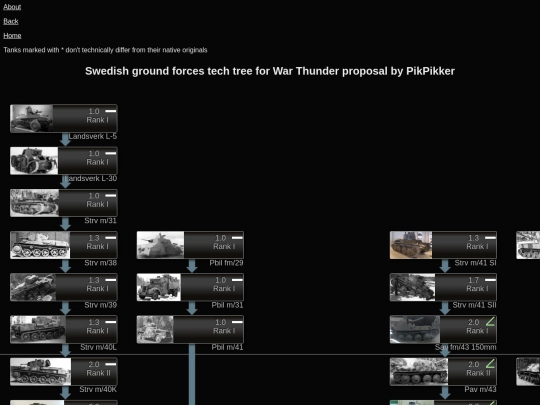
Task: Open the Sav fm/43 150mm image
Action: 415,330
